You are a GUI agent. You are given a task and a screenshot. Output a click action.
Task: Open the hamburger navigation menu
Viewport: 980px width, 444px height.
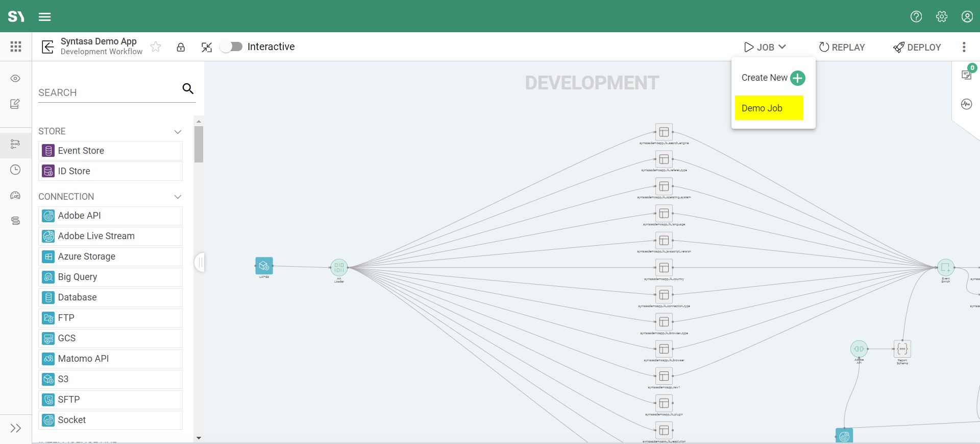tap(45, 17)
